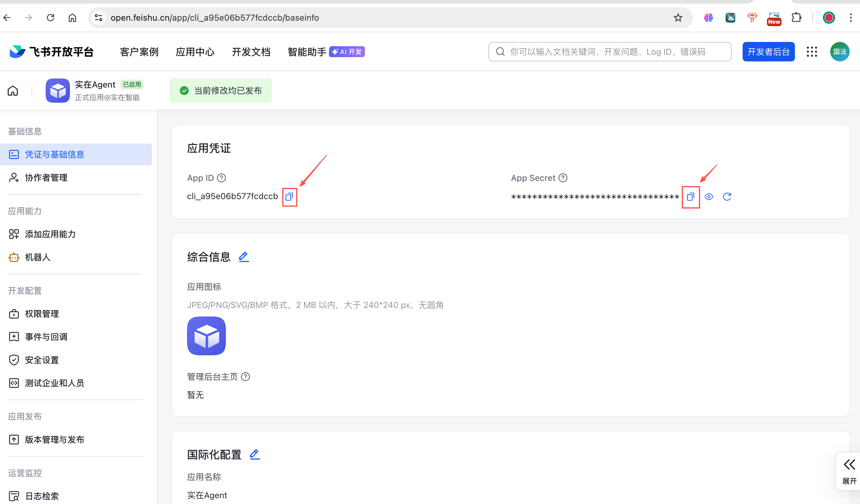Copy the App Secret value

(x=690, y=197)
